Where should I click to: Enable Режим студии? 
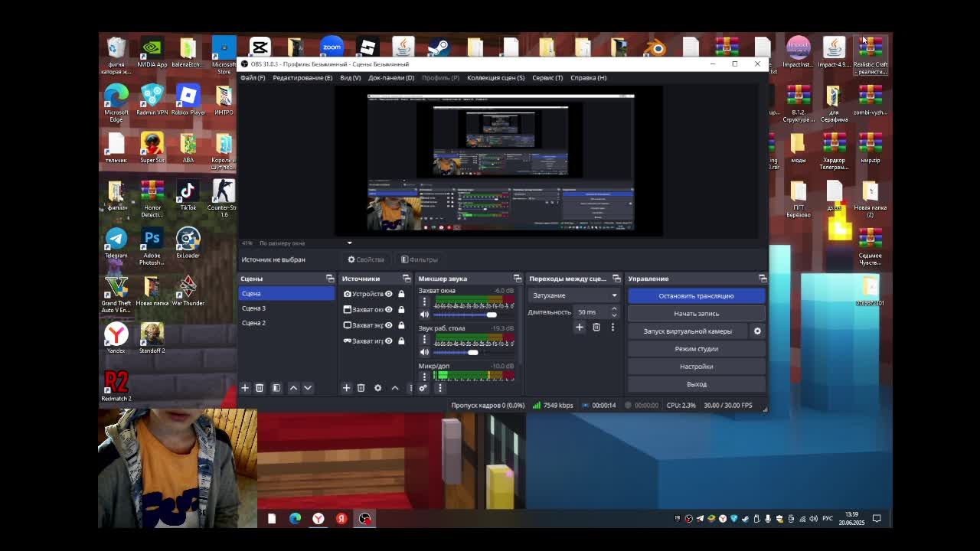point(696,349)
